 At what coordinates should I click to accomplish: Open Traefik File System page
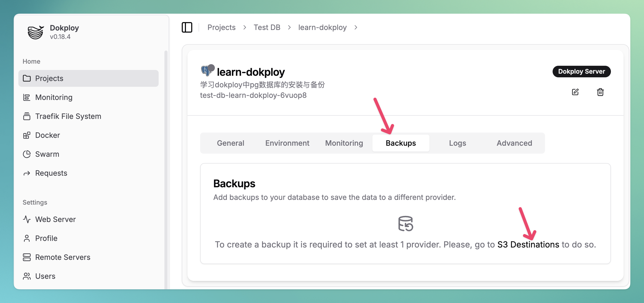(x=89, y=116)
